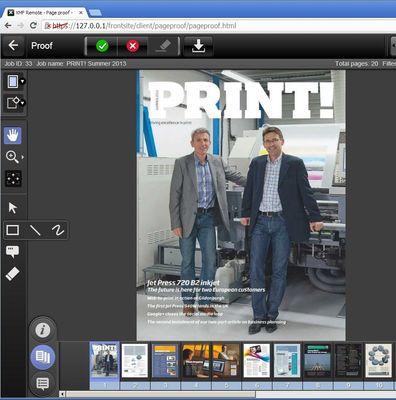Add a comment with the speech bubble tool

click(13, 252)
